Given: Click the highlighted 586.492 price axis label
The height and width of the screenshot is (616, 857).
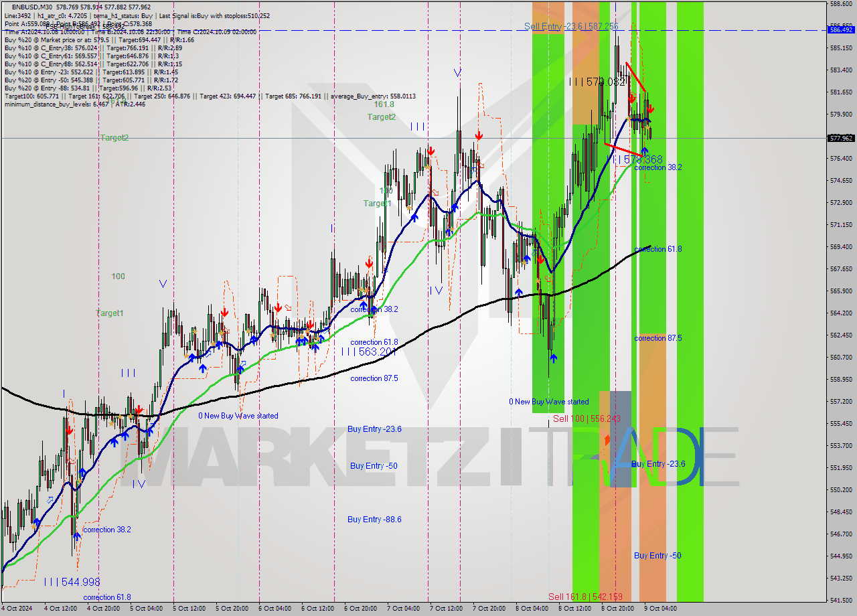Looking at the screenshot, I should (841, 29).
